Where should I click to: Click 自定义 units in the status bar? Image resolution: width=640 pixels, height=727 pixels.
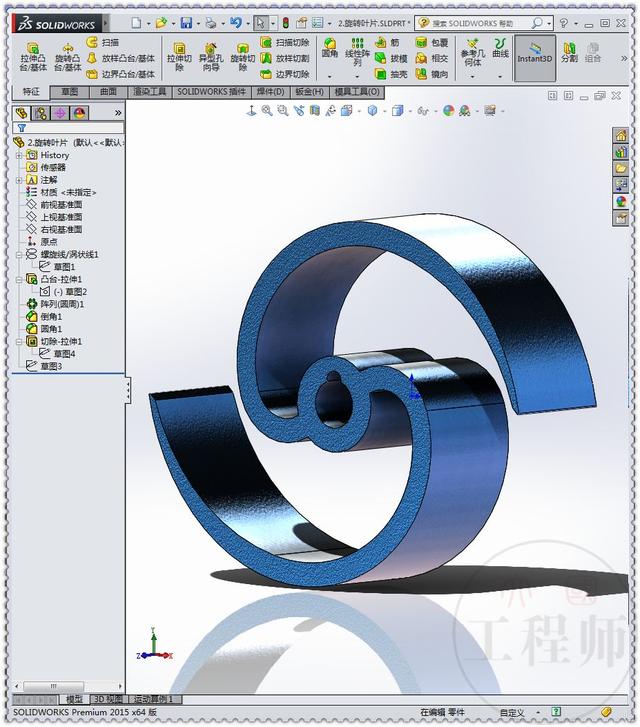coord(512,713)
